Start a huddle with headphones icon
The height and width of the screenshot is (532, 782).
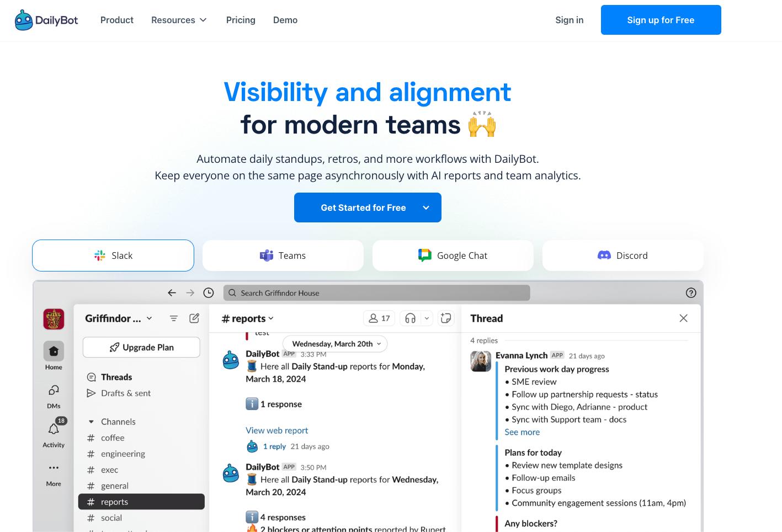pyautogui.click(x=410, y=318)
